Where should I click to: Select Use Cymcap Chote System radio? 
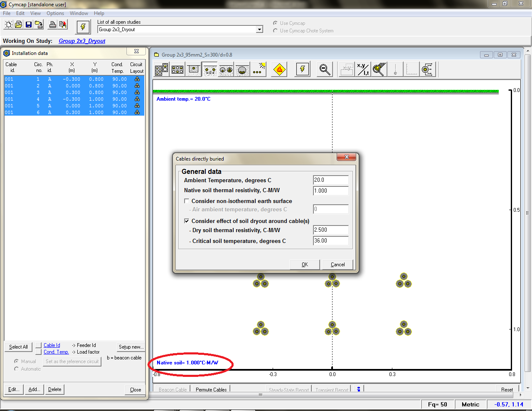pyautogui.click(x=275, y=31)
